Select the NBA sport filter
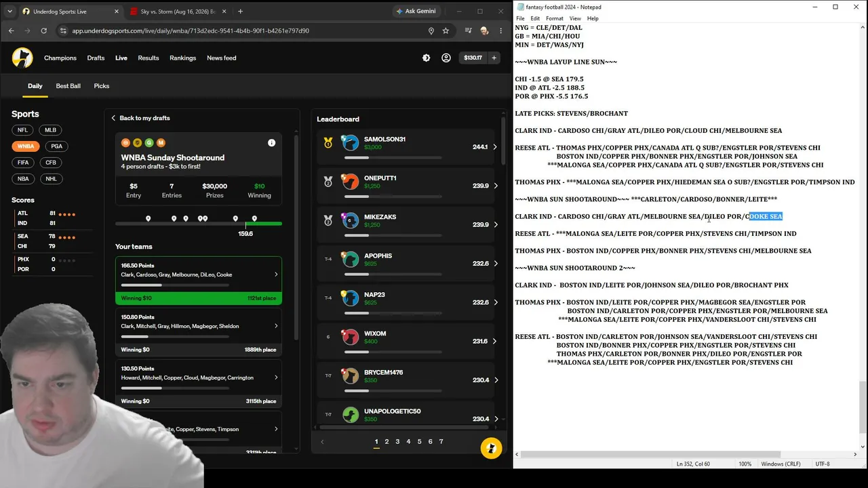 click(23, 179)
